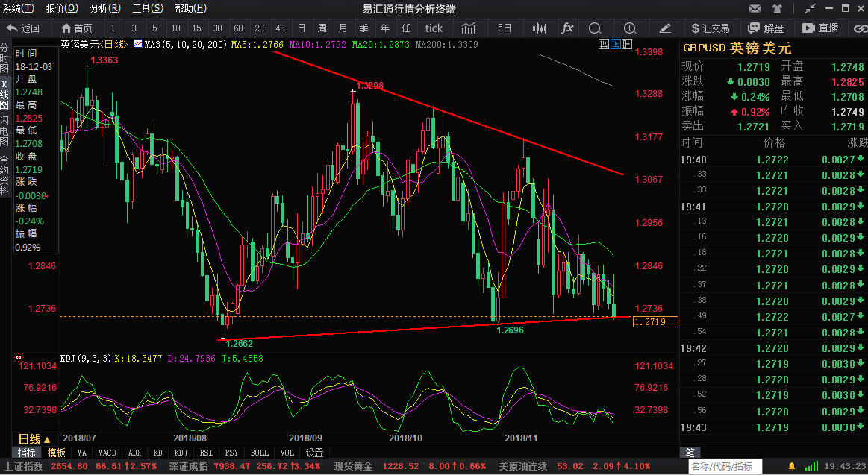Open the bar-and-line chart type icon
Image resolution: width=868 pixels, height=475 pixels.
[x=469, y=28]
